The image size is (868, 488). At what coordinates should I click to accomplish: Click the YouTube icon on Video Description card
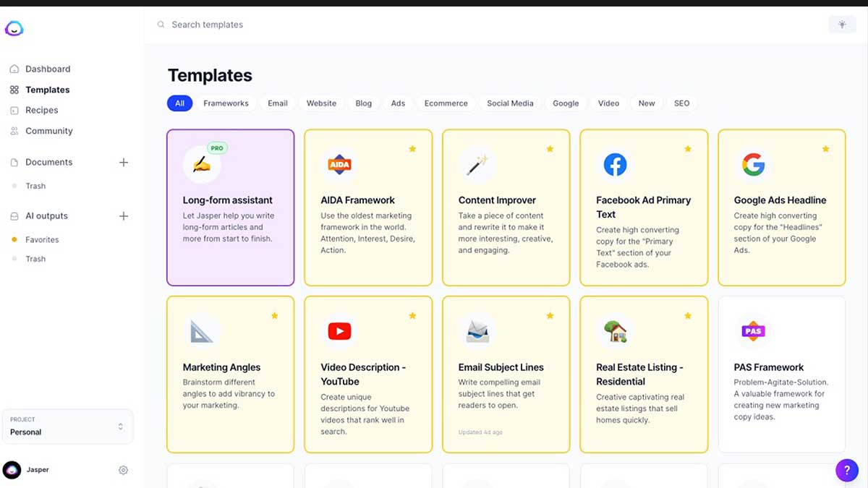pyautogui.click(x=339, y=331)
